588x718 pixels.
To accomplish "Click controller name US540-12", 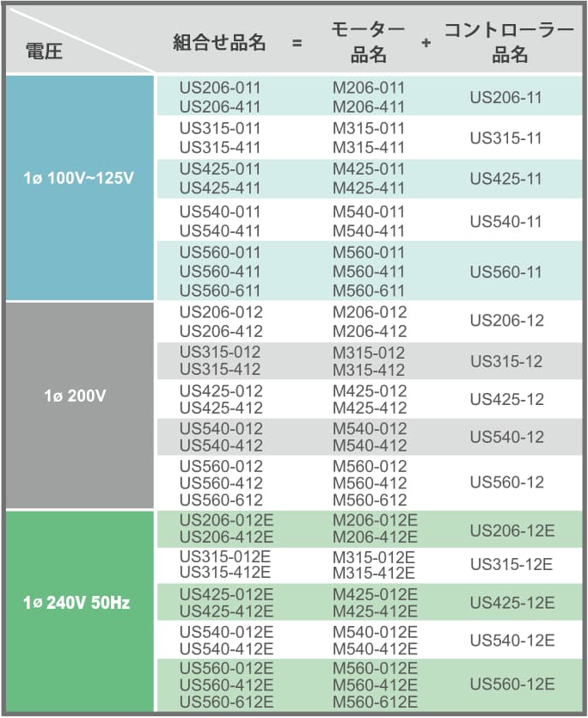I will 505,437.
